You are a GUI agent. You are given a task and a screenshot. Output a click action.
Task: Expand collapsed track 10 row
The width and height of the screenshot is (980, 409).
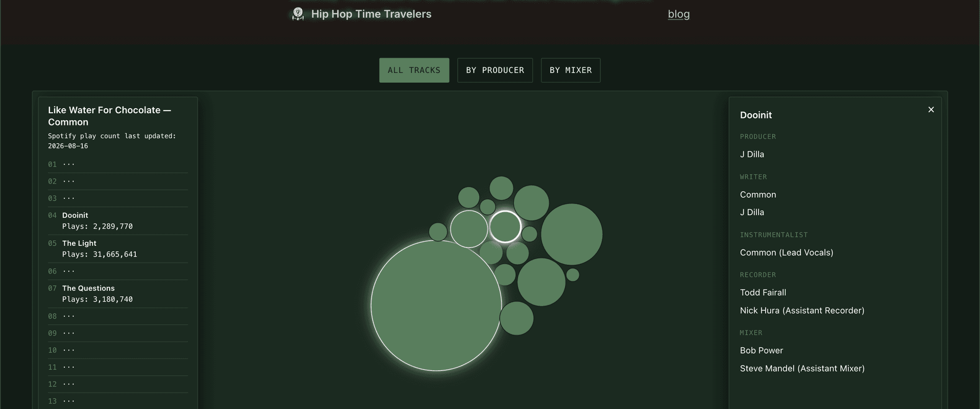[118, 350]
